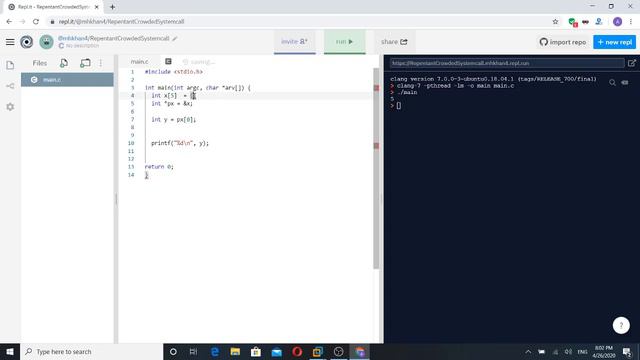
Task: Reload the browser page
Action: [x=36, y=22]
